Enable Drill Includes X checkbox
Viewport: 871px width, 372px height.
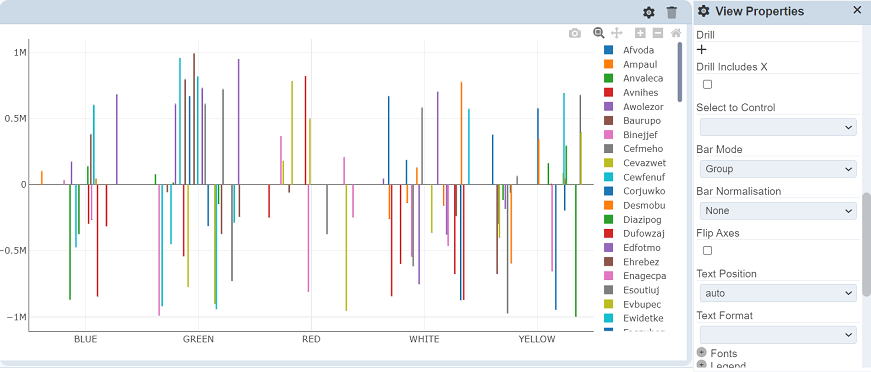707,84
